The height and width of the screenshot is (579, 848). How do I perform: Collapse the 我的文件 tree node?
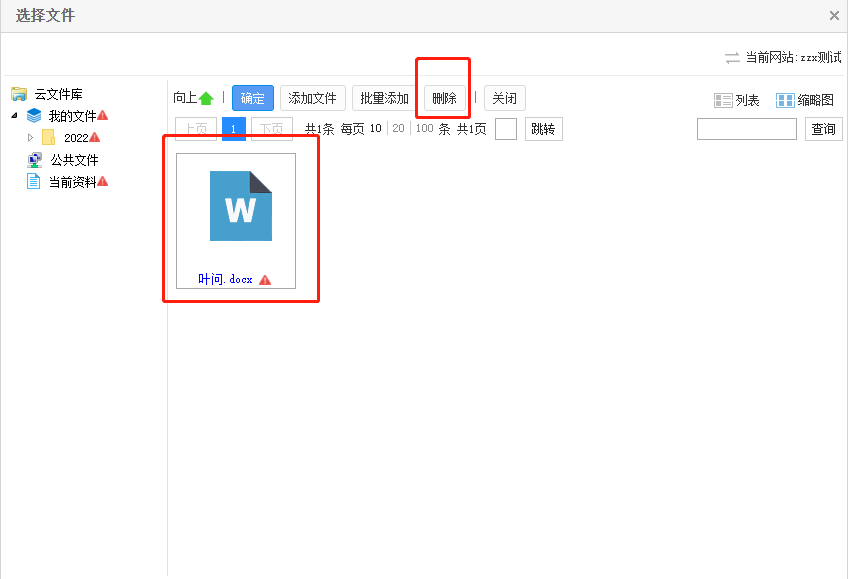click(x=15, y=116)
